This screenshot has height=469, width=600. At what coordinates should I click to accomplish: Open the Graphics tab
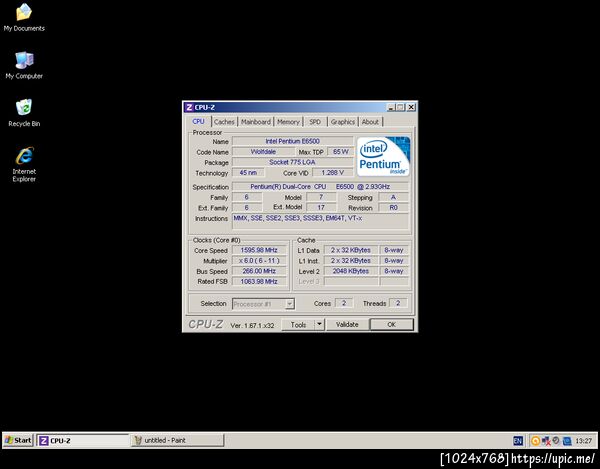pos(342,122)
